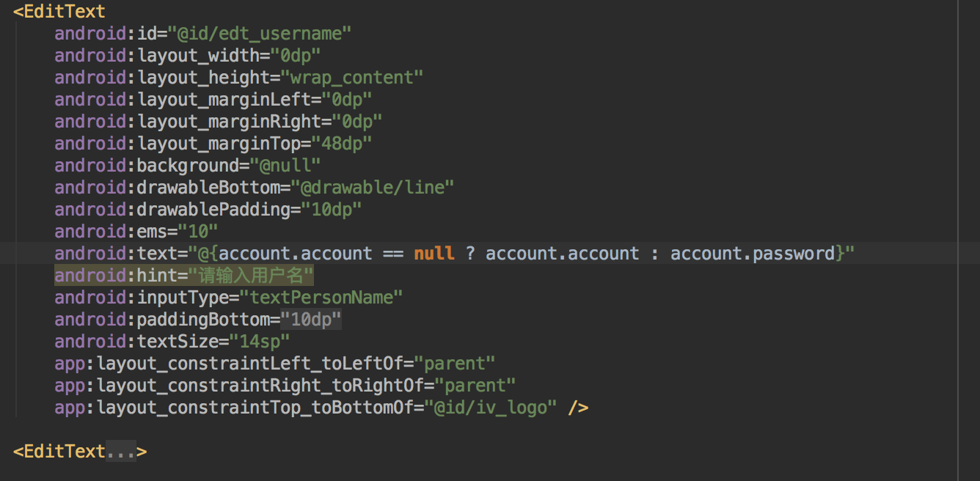Screen dimensions: 980x481
Task: Click the constraintRight_toRightOf parent value
Action: coord(475,386)
